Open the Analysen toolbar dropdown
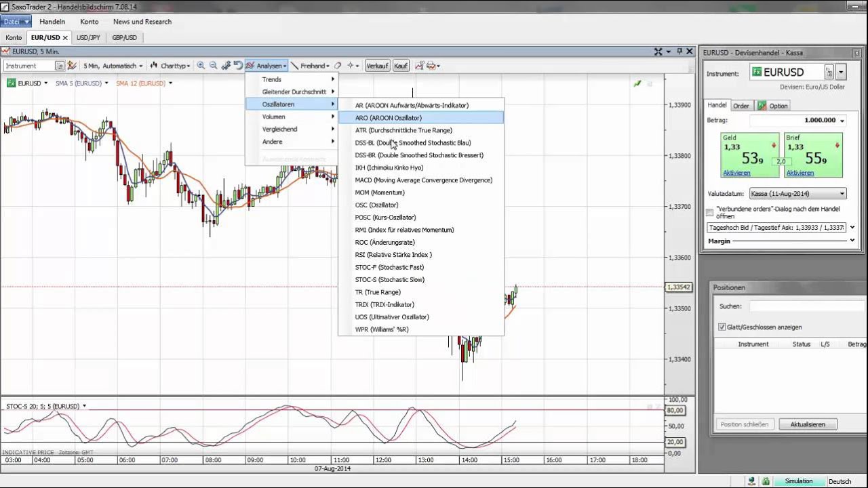Screen dimensions: 868x488 click(x=267, y=66)
